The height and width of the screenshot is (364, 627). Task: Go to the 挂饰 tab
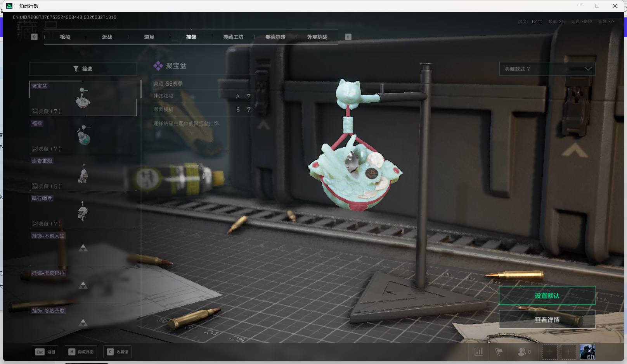click(x=191, y=37)
